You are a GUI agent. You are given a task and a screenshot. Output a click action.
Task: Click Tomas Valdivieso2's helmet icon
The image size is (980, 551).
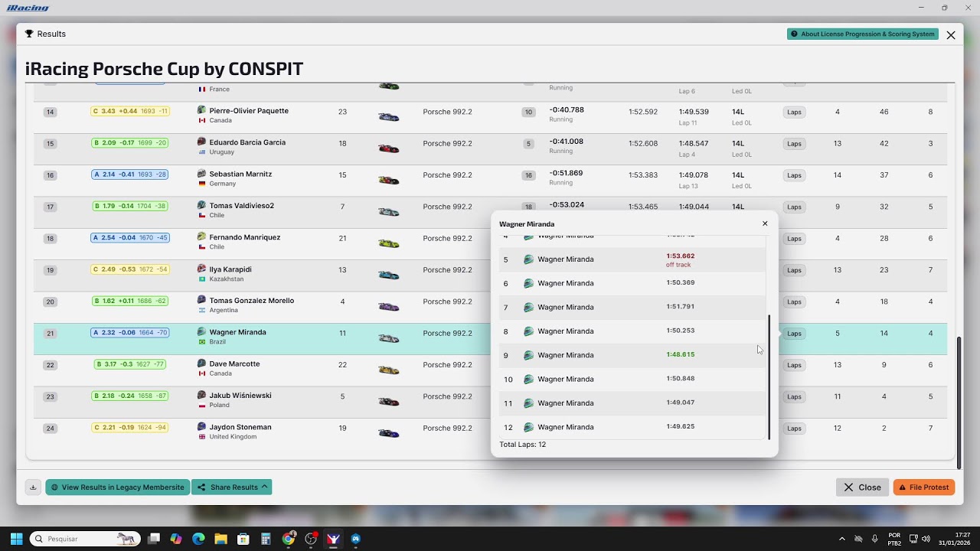tap(202, 205)
